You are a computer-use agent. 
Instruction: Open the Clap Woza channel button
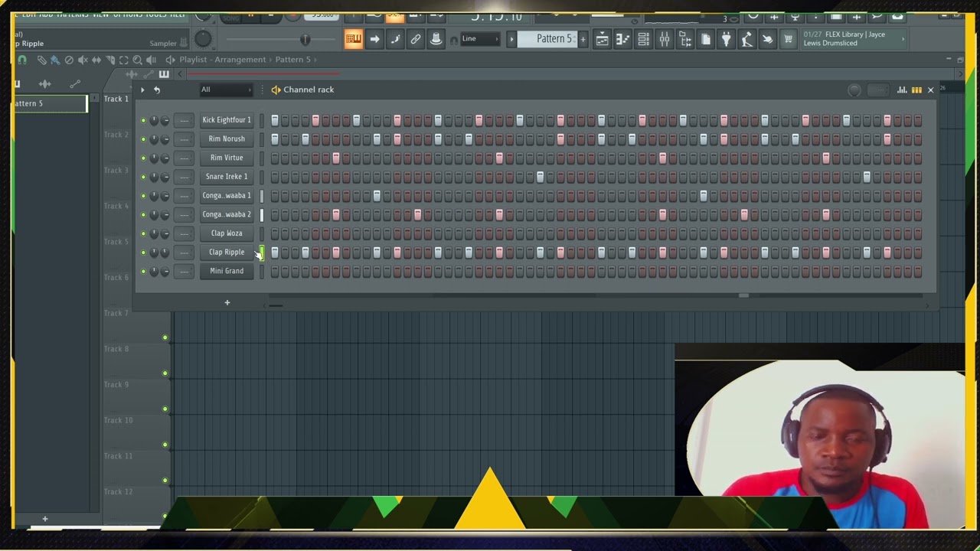[227, 233]
